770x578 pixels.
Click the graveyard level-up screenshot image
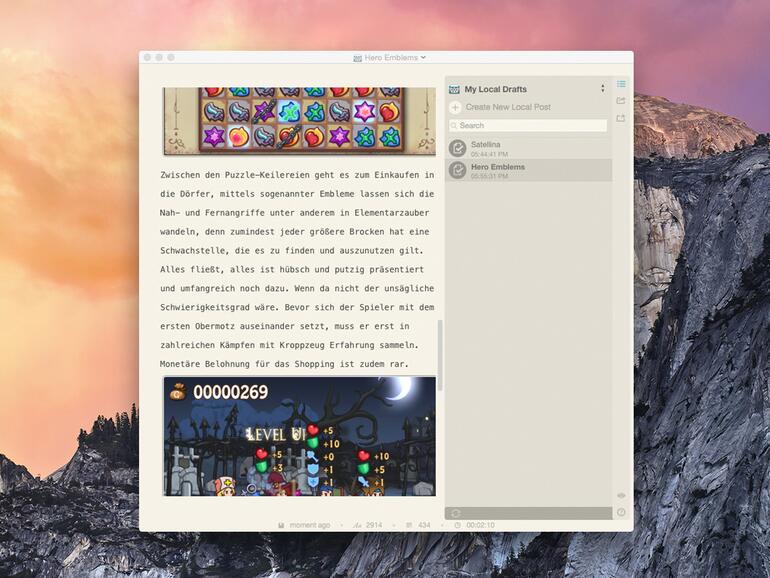click(x=300, y=436)
